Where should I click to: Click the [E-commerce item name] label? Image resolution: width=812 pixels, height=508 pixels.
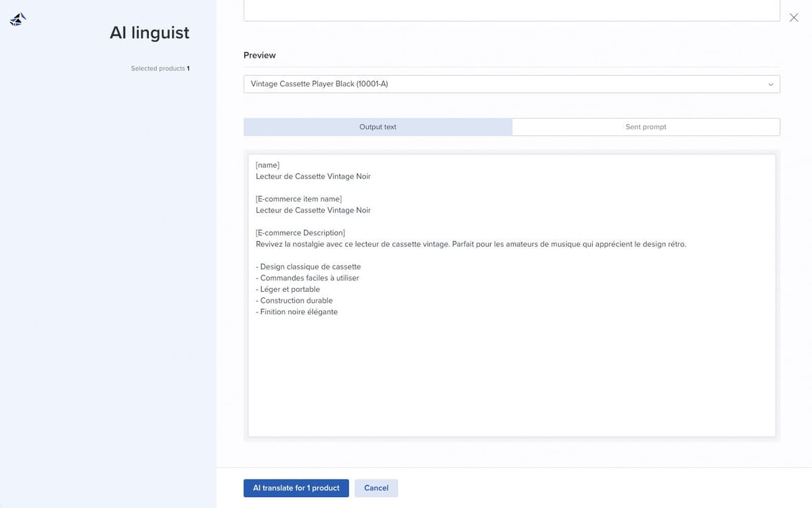pyautogui.click(x=298, y=199)
